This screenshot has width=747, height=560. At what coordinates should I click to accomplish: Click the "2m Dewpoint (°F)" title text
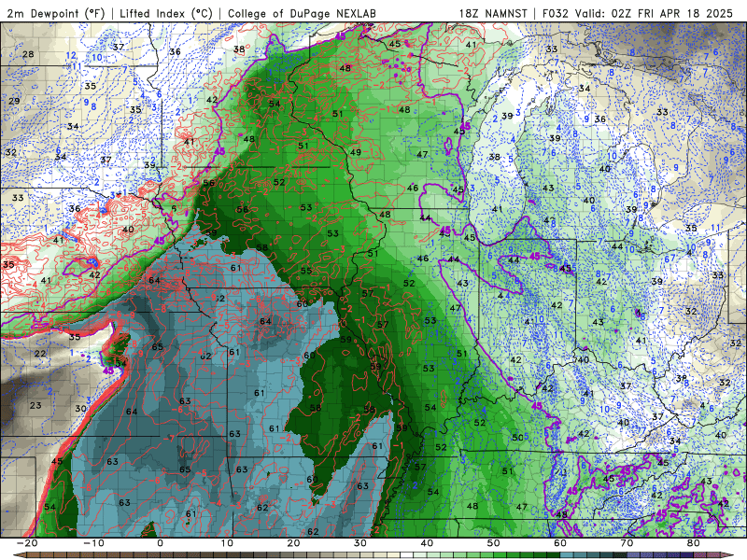pyautogui.click(x=56, y=14)
